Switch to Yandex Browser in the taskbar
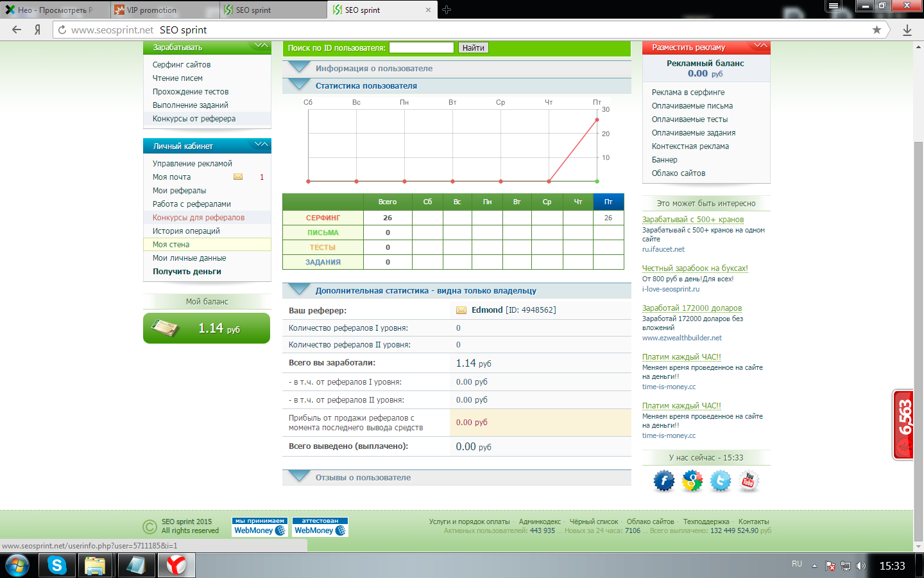The image size is (924, 578). tap(176, 566)
